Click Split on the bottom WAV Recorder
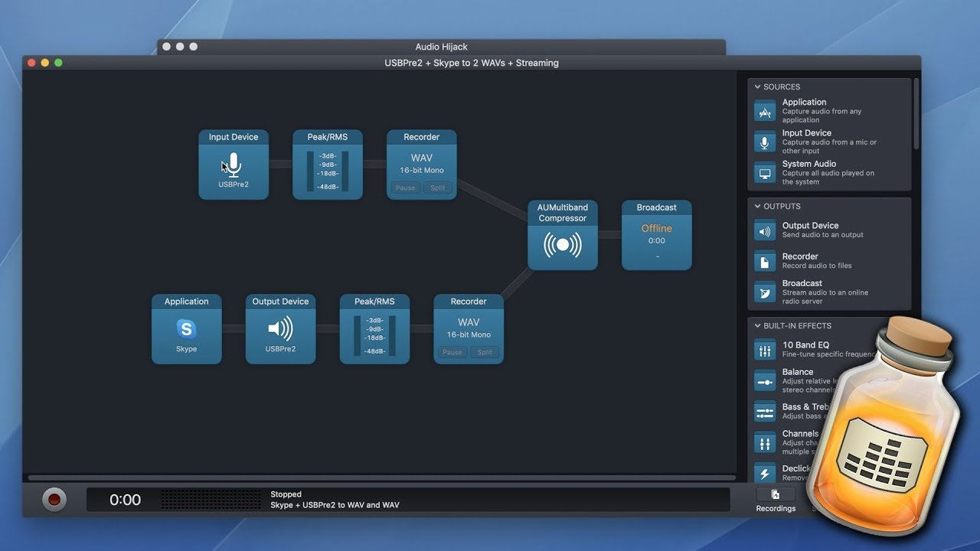This screenshot has width=980, height=551. [485, 352]
